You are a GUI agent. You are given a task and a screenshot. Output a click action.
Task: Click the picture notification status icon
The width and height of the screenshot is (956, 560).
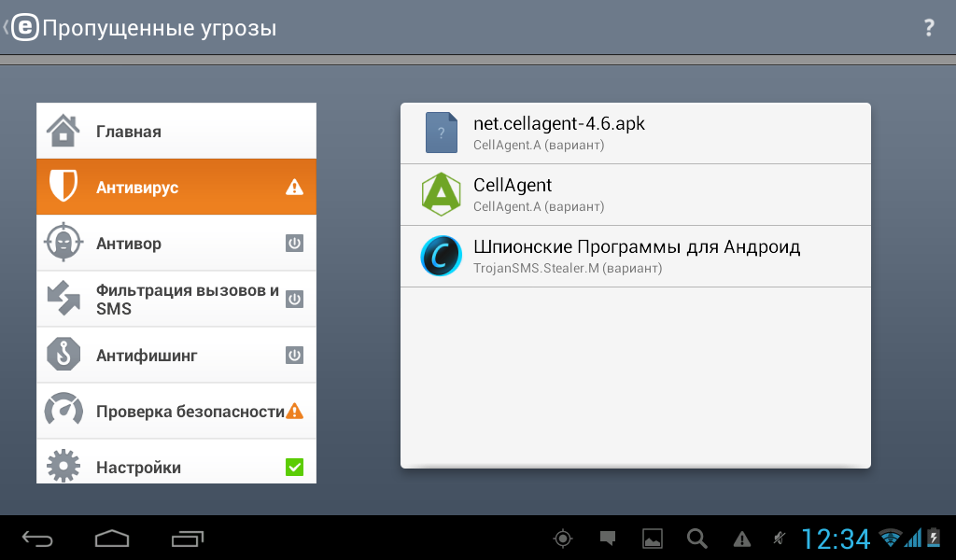653,539
